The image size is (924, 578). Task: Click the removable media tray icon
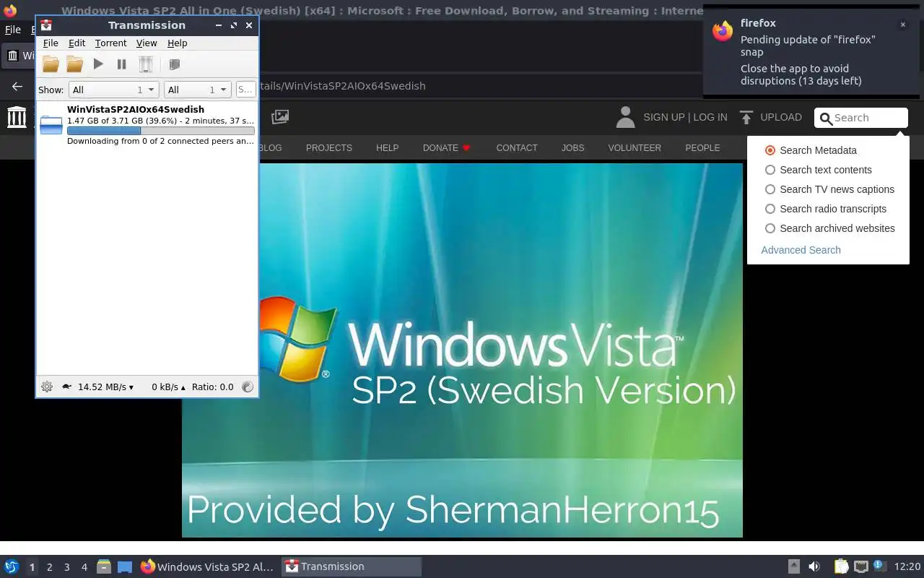tap(793, 566)
